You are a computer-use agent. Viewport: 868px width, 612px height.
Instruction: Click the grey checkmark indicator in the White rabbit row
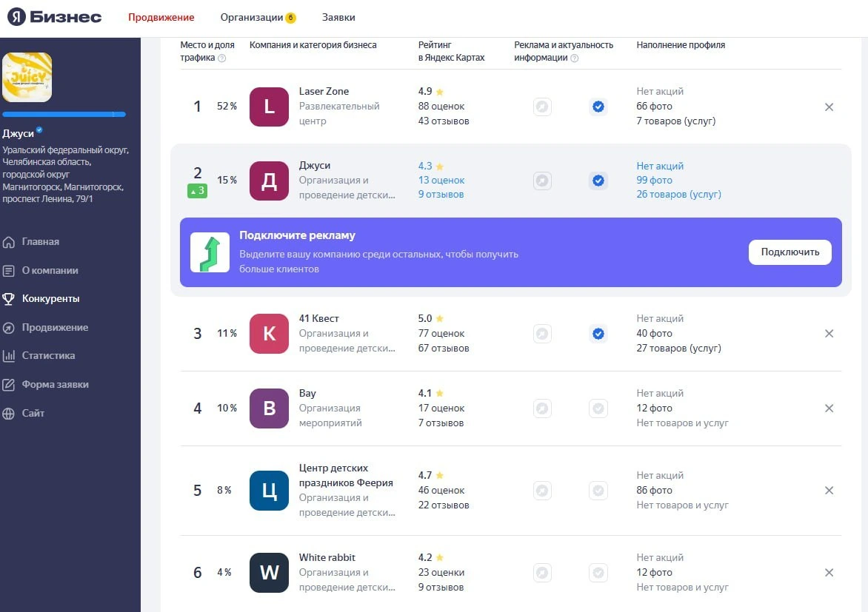click(598, 573)
